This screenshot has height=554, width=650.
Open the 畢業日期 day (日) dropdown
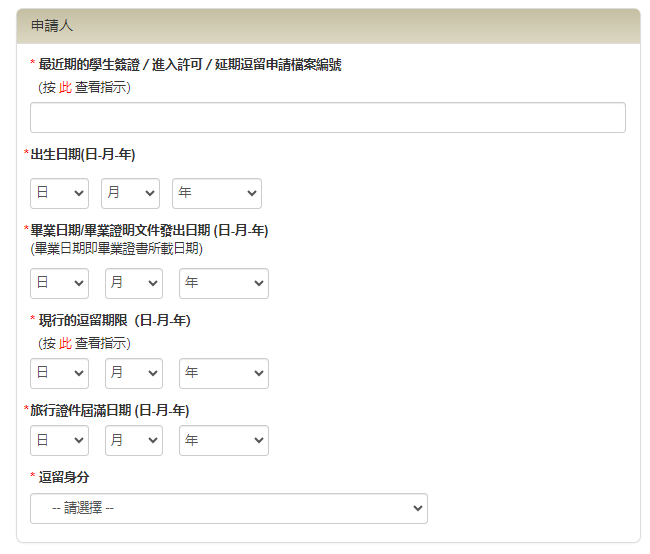click(59, 283)
